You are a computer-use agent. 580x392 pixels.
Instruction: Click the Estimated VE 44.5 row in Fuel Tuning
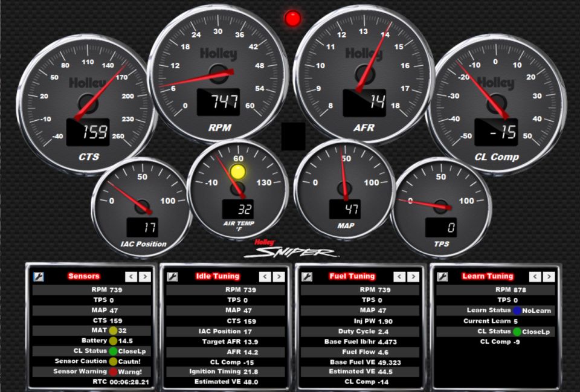[x=360, y=371]
